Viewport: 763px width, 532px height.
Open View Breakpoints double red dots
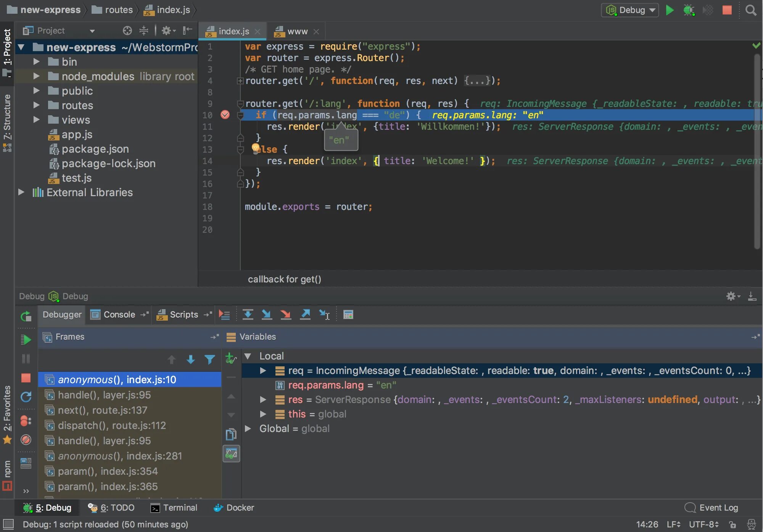pyautogui.click(x=26, y=421)
